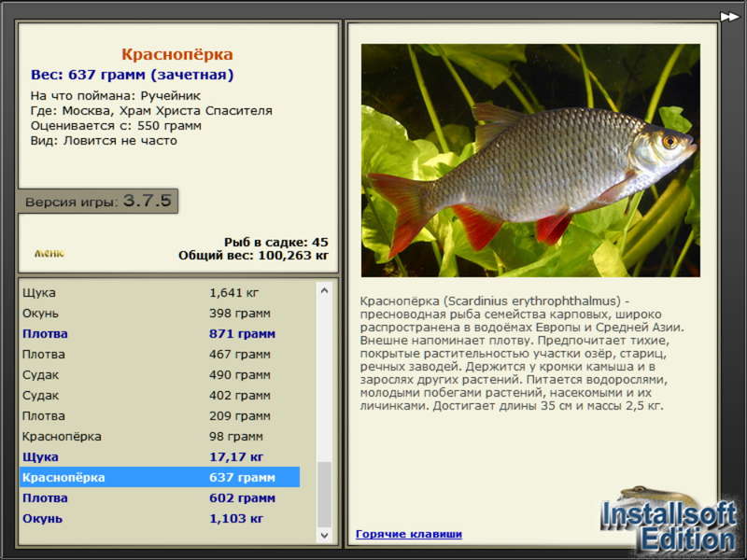Screen dimensions: 747x560
Task: Select the Плотва 602 грамм entry
Action: [x=160, y=497]
